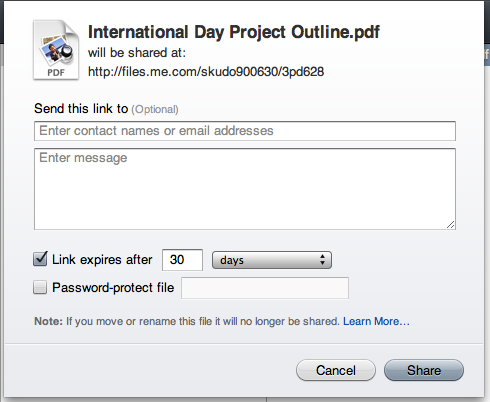Click the Link expires after label

[x=102, y=260]
